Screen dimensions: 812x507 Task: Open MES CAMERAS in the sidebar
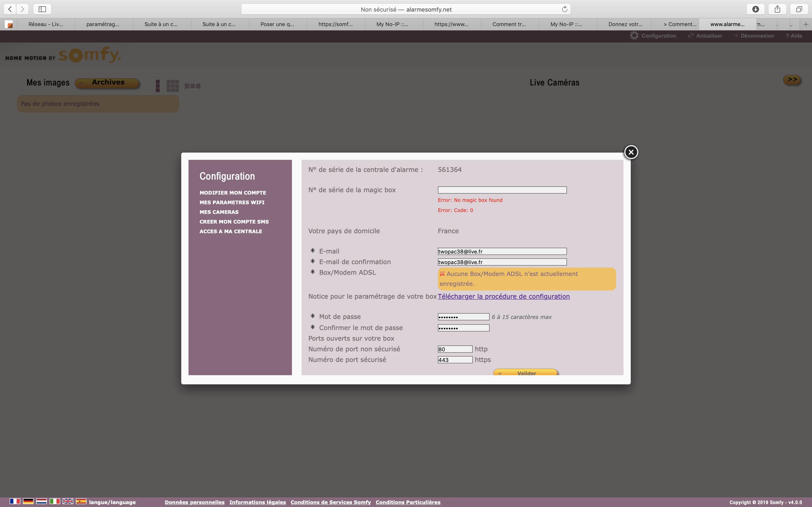pyautogui.click(x=219, y=212)
